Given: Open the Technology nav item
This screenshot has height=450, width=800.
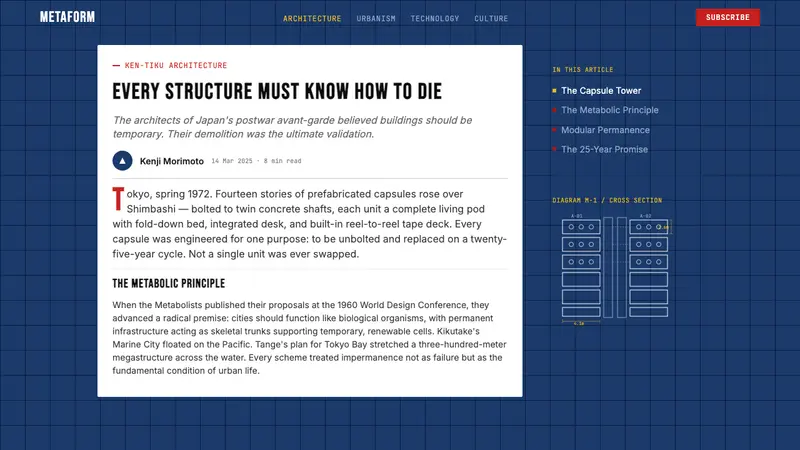Looking at the screenshot, I should tap(435, 19).
